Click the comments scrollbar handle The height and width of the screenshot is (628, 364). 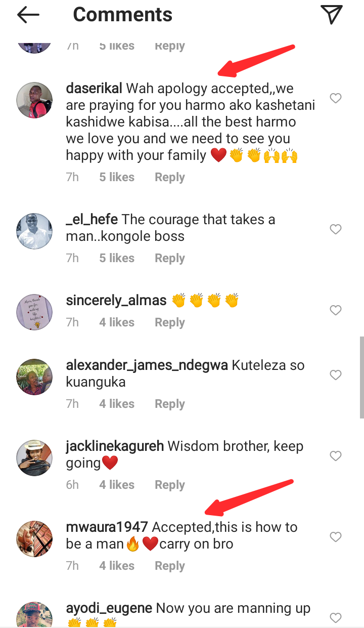pyautogui.click(x=361, y=377)
